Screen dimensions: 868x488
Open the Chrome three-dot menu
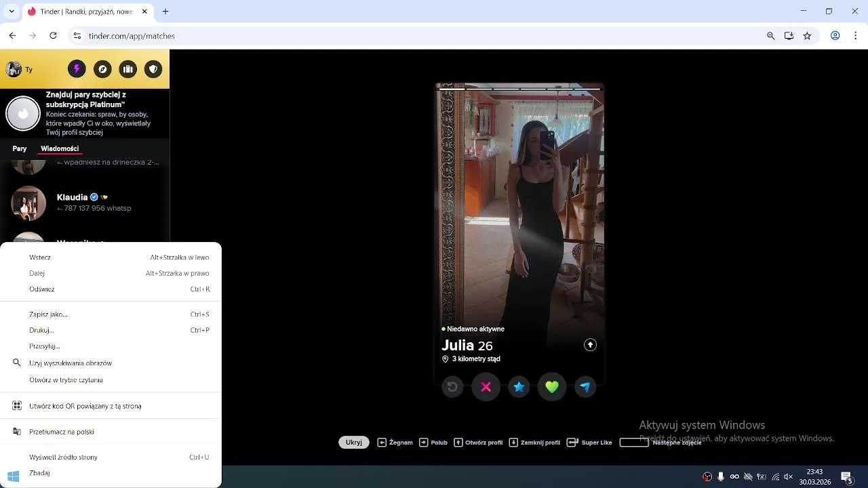(856, 36)
